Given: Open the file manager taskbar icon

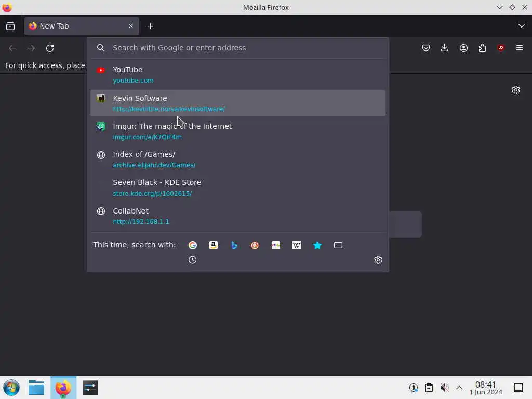Looking at the screenshot, I should (36, 388).
